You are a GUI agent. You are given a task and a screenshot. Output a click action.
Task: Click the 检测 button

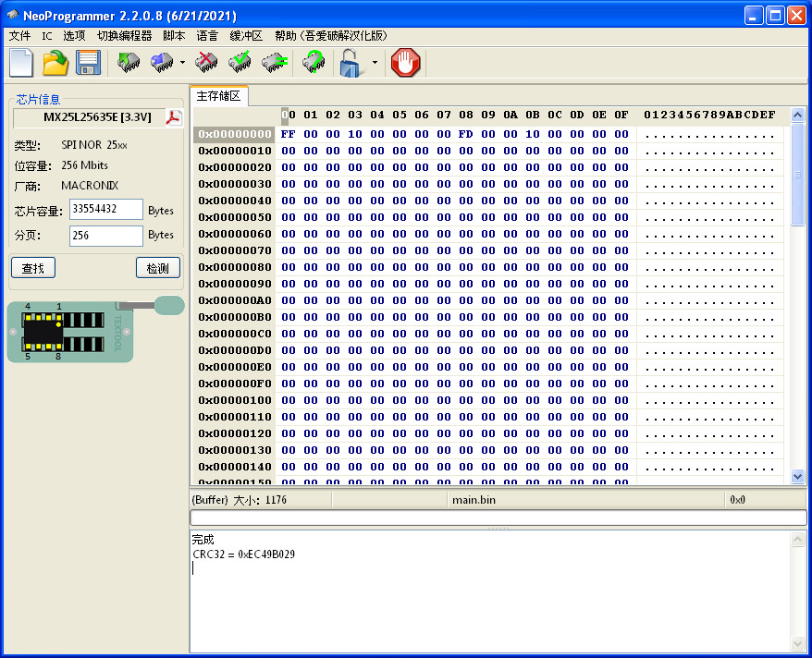pyautogui.click(x=158, y=268)
